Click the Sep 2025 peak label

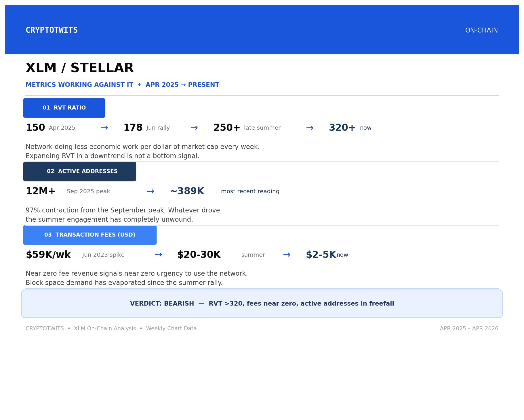pos(88,191)
